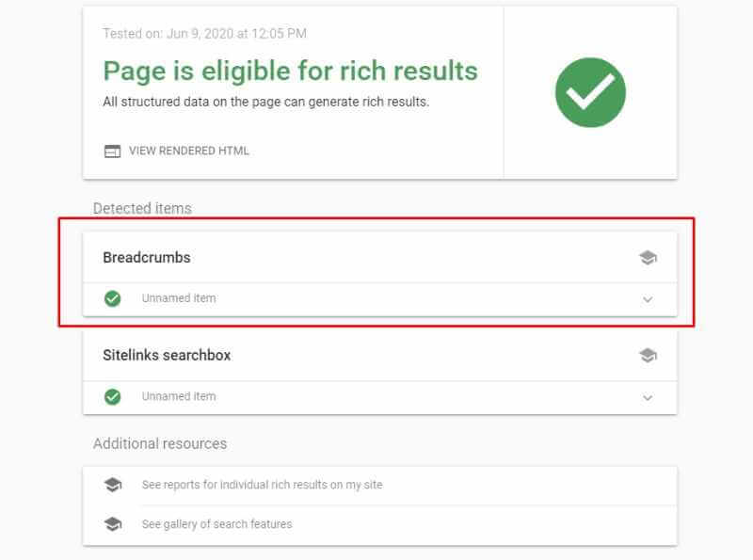Expand the Unnamed item under Sitelinks searchbox
The image size is (753, 560).
pyautogui.click(x=648, y=396)
